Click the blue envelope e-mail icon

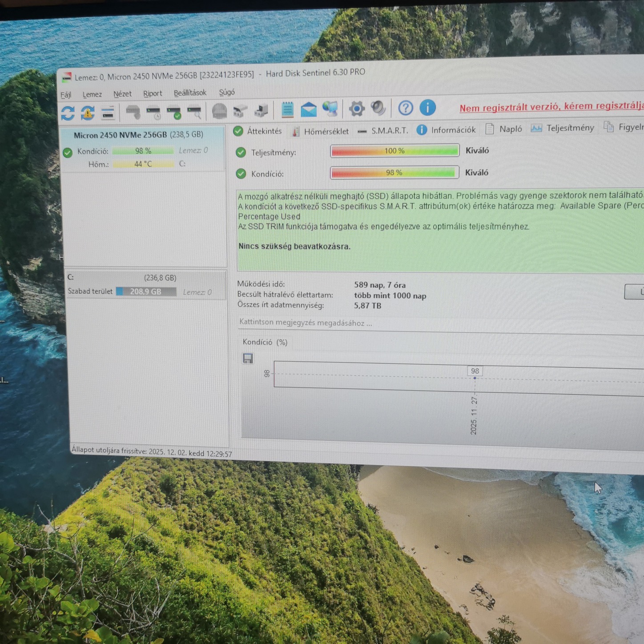pos(309,109)
